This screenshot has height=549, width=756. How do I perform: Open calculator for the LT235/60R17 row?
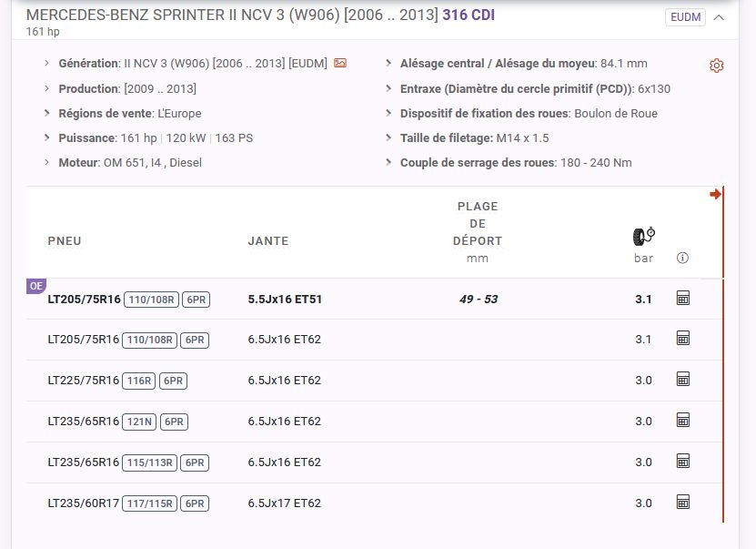pos(683,503)
